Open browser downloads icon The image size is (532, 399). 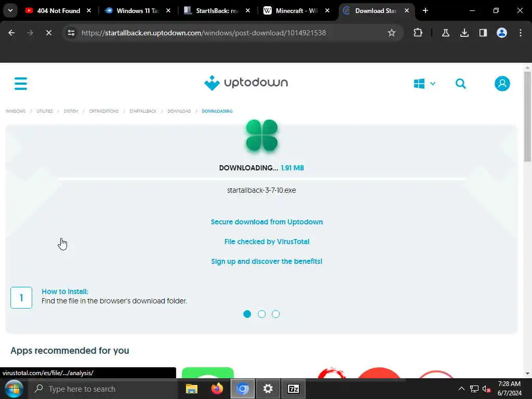(464, 33)
